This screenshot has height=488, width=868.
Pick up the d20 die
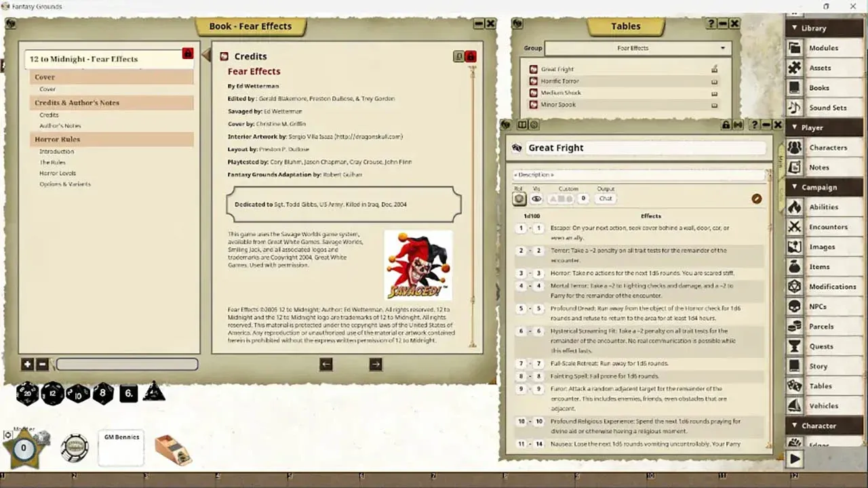tap(27, 393)
